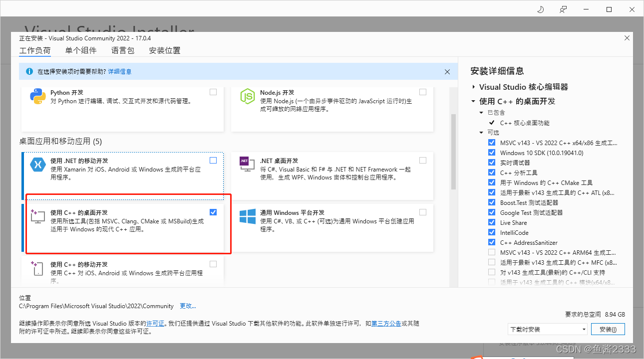
Task: Click the C++ desktop development icon
Action: click(38, 216)
